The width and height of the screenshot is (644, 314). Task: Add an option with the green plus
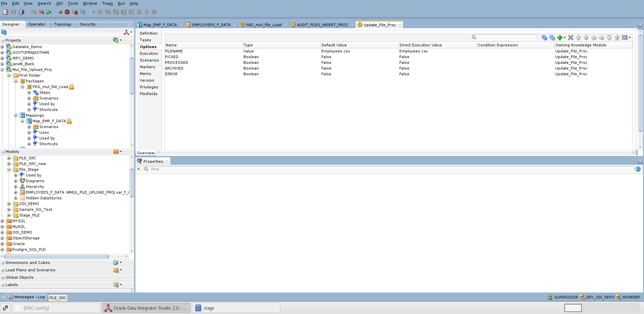(x=560, y=38)
